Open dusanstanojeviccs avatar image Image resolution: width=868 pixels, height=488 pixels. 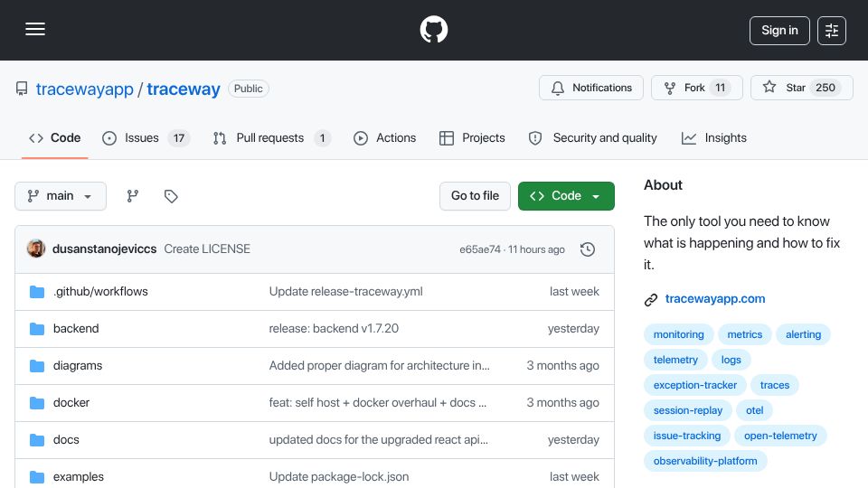[36, 249]
